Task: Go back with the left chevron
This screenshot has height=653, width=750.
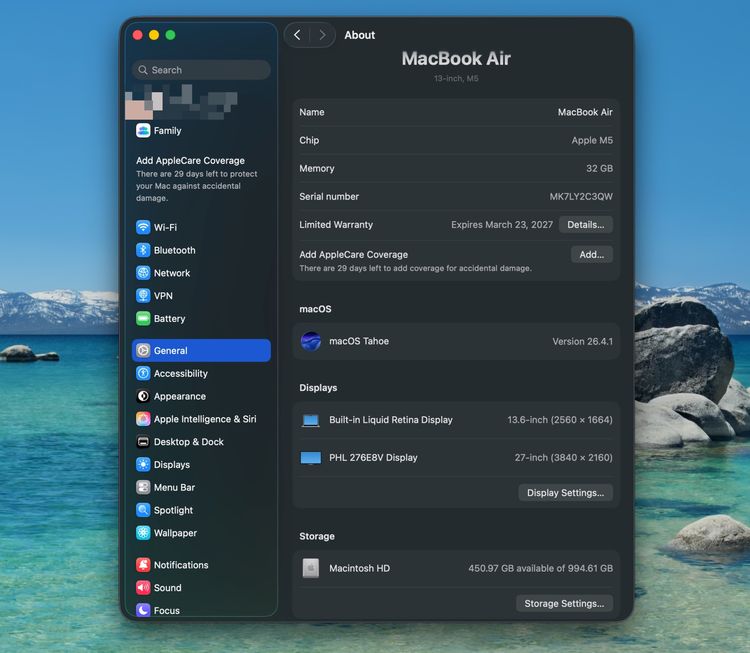Action: 297,35
